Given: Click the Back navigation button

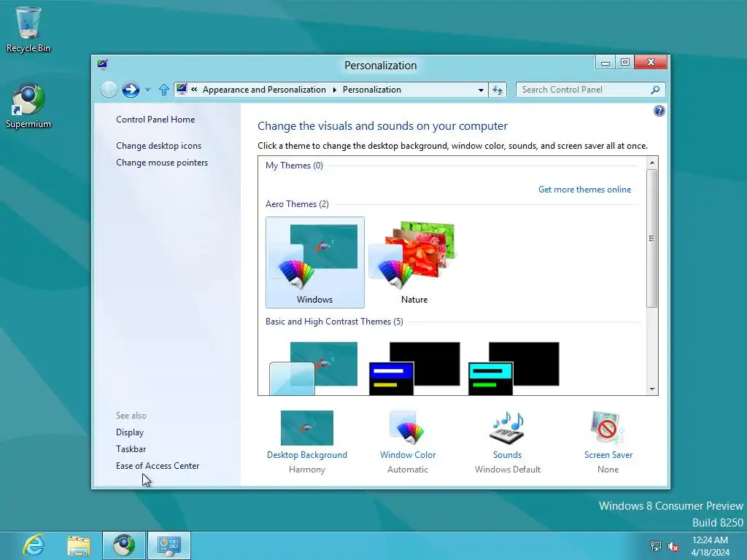Looking at the screenshot, I should click(109, 90).
